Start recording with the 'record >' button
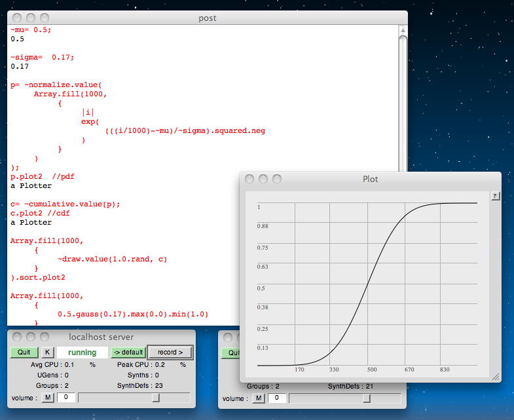 [170, 353]
